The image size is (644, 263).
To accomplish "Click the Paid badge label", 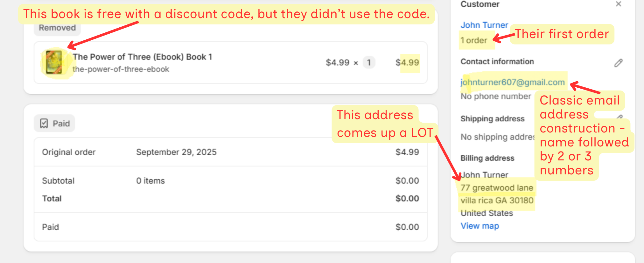I will [61, 123].
